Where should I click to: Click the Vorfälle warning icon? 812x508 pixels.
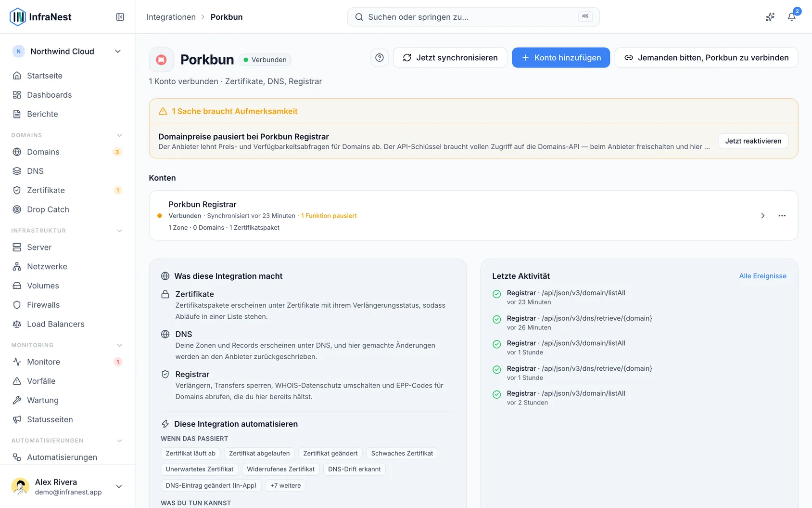pyautogui.click(x=17, y=381)
